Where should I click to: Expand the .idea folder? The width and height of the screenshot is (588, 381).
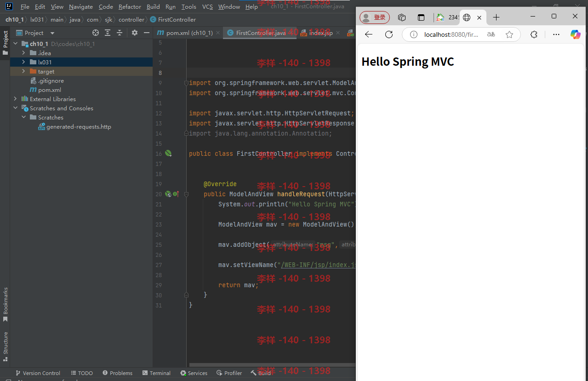point(23,53)
